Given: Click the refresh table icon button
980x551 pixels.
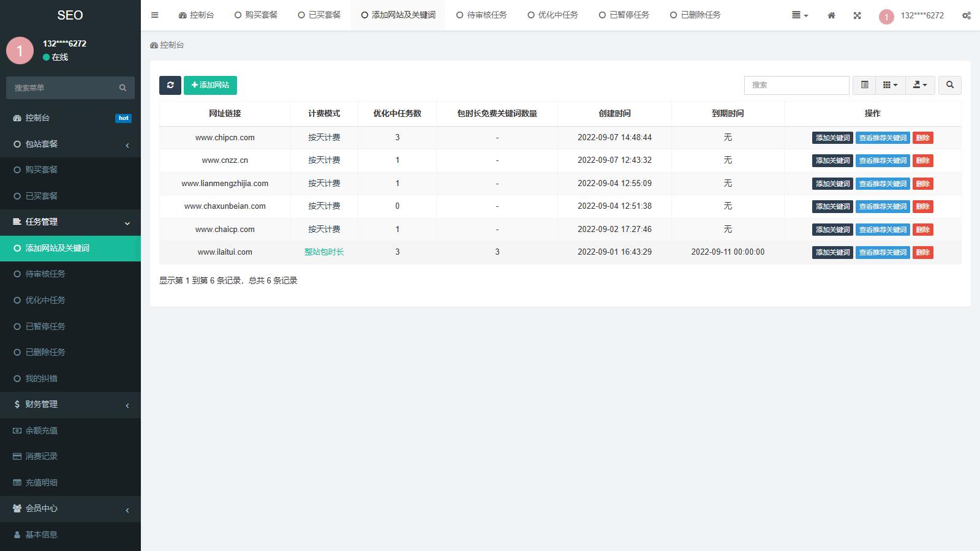Looking at the screenshot, I should tap(170, 85).
